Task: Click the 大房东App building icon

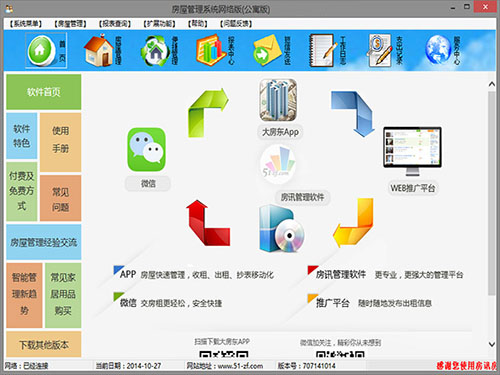Action: (278, 100)
